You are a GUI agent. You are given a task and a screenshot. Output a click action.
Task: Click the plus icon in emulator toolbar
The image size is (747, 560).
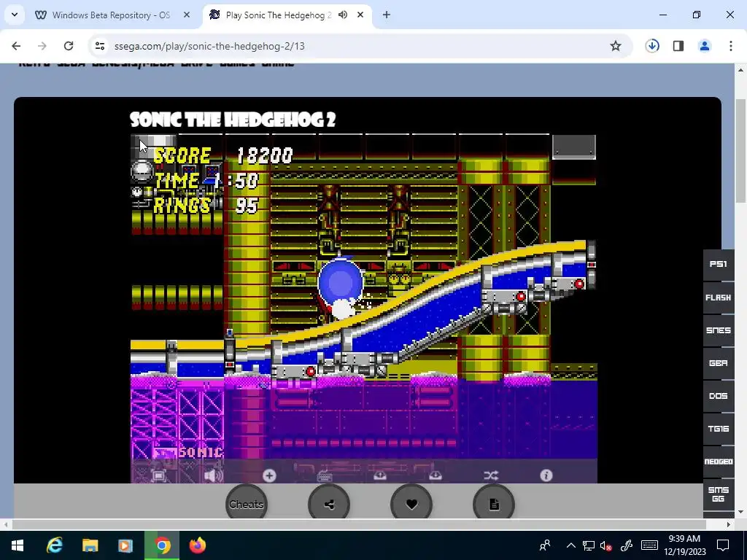[x=269, y=475]
